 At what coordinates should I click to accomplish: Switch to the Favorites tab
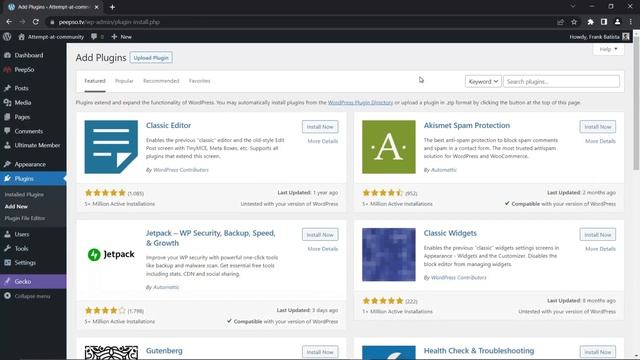coord(200,81)
